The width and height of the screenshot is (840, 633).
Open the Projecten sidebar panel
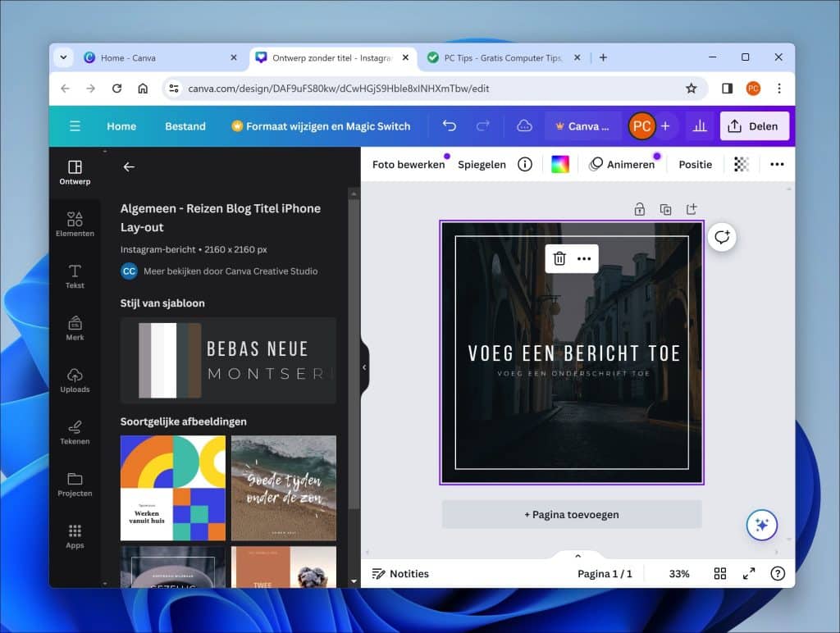[x=75, y=484]
